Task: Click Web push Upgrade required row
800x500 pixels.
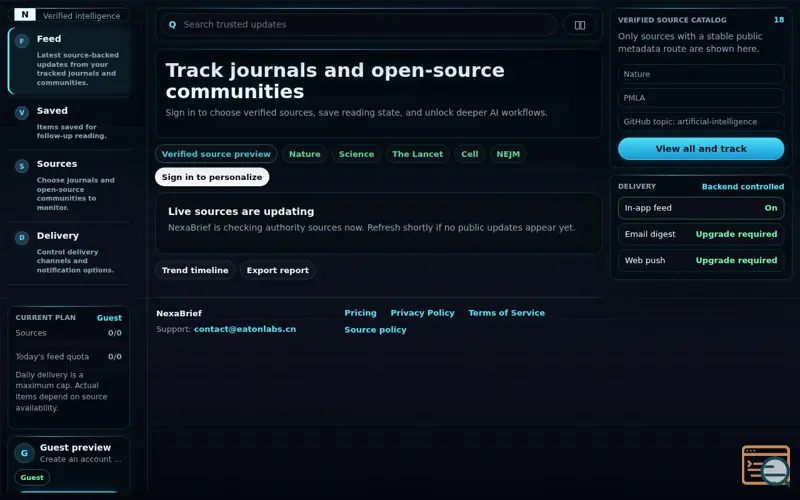Action: click(701, 260)
